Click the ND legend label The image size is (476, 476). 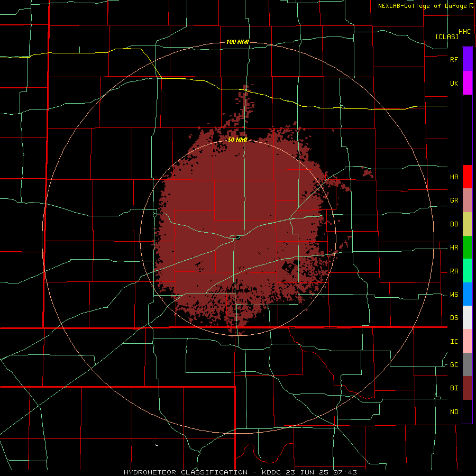(x=454, y=412)
